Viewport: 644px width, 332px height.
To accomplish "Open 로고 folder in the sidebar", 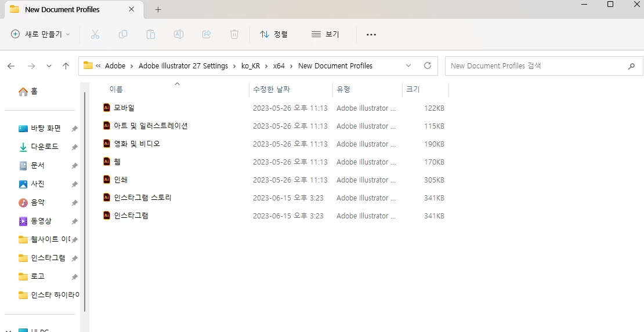I will pyautogui.click(x=32, y=276).
